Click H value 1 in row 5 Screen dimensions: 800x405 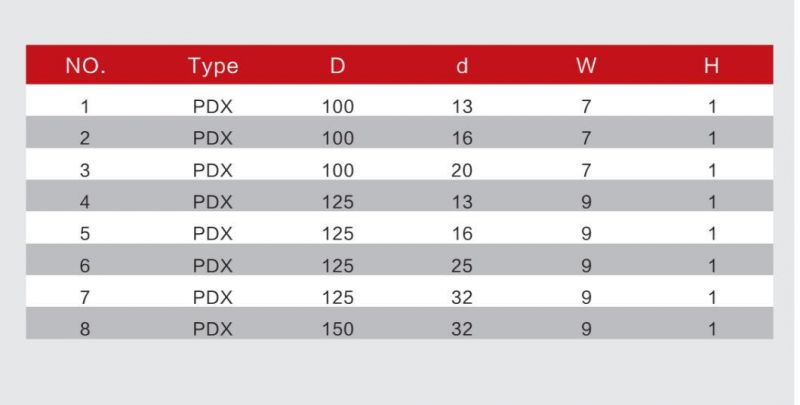coord(712,234)
